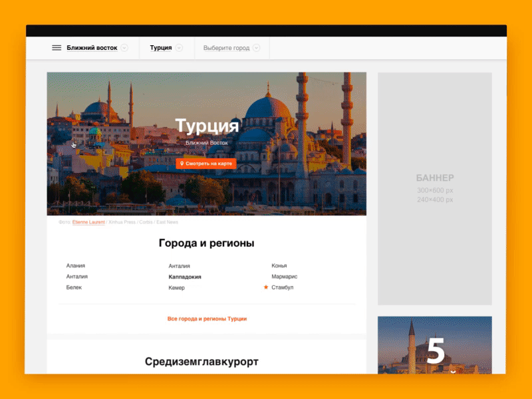Select Белек in the cities list

pos(74,287)
